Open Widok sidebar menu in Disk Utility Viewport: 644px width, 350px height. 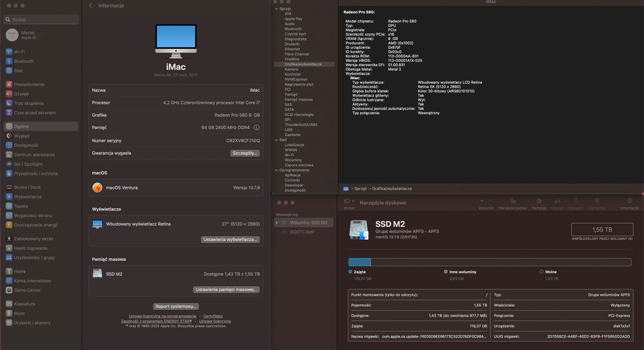[x=349, y=203]
